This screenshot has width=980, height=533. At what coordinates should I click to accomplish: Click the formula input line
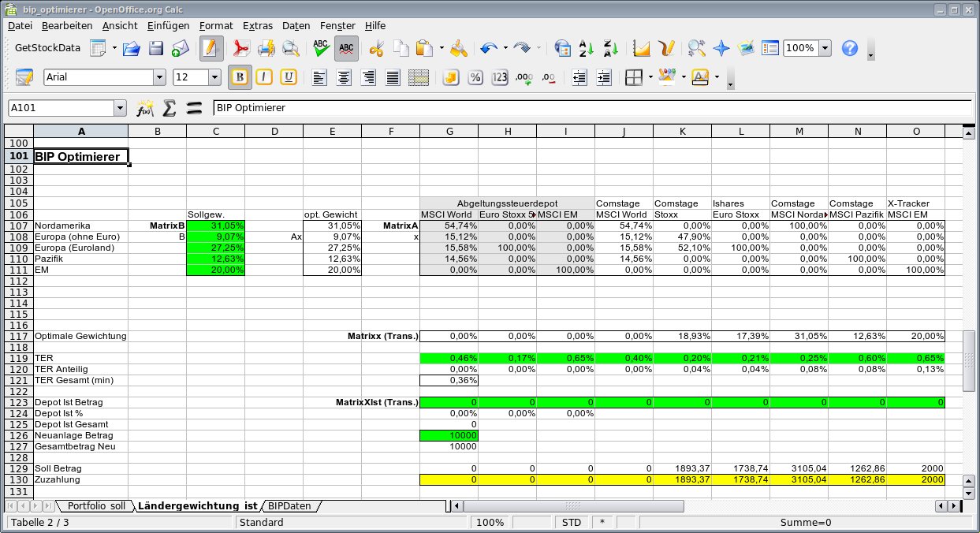592,108
